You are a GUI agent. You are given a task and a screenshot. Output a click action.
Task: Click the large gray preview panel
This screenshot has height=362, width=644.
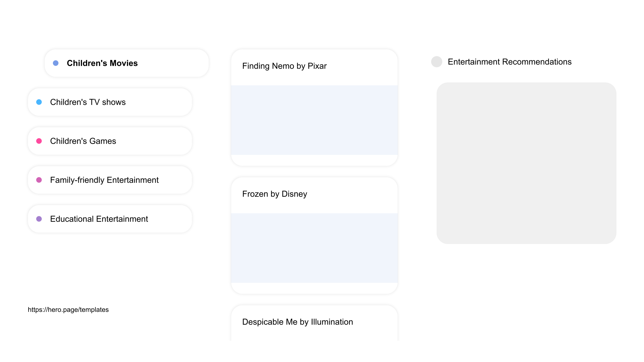click(526, 163)
